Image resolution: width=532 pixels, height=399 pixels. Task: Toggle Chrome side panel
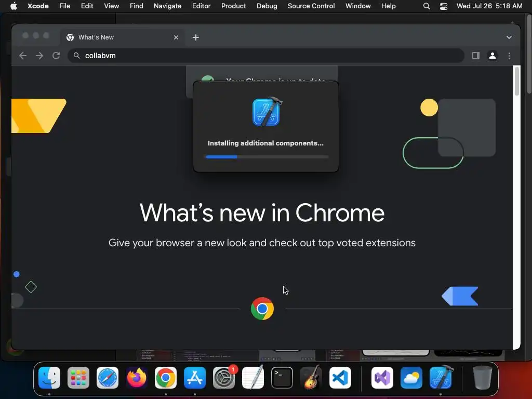point(476,56)
